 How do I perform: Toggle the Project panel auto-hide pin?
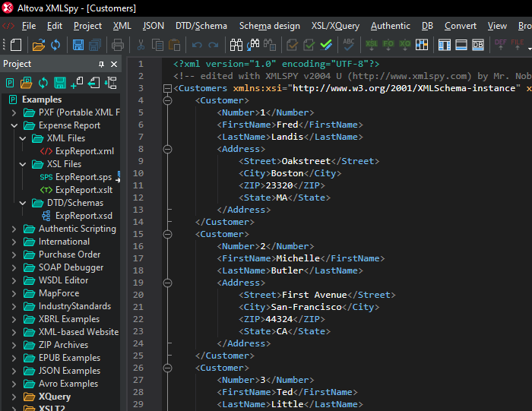tap(102, 65)
